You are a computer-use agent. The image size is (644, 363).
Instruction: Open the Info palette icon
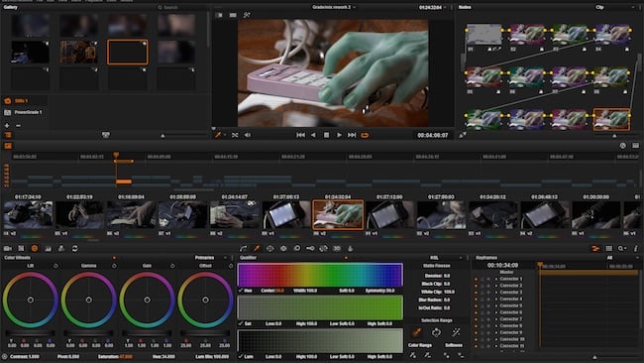click(635, 248)
